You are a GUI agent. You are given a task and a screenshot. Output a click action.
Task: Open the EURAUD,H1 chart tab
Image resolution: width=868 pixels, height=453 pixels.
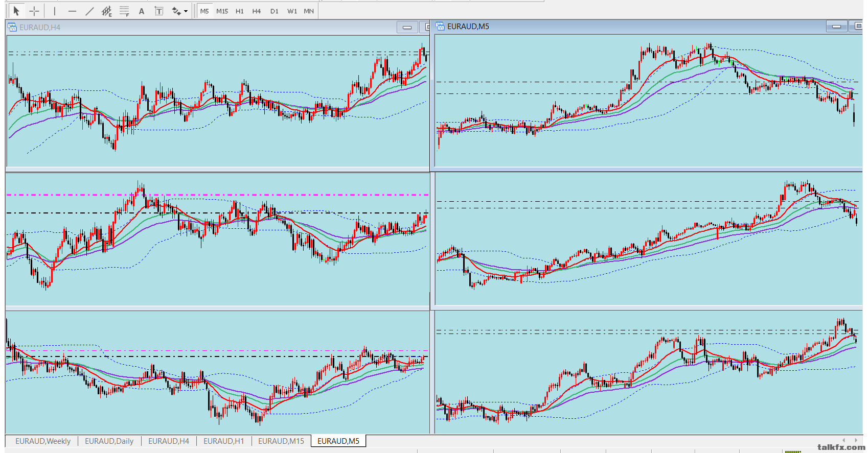click(x=224, y=441)
